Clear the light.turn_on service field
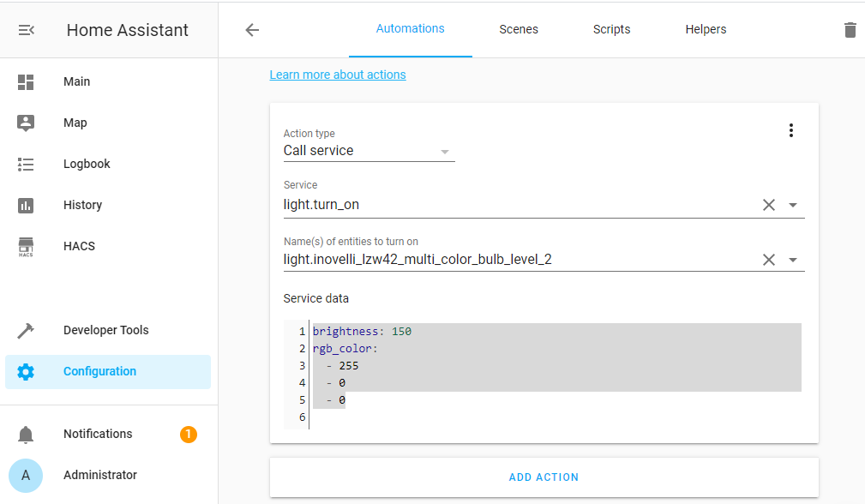 click(x=769, y=206)
